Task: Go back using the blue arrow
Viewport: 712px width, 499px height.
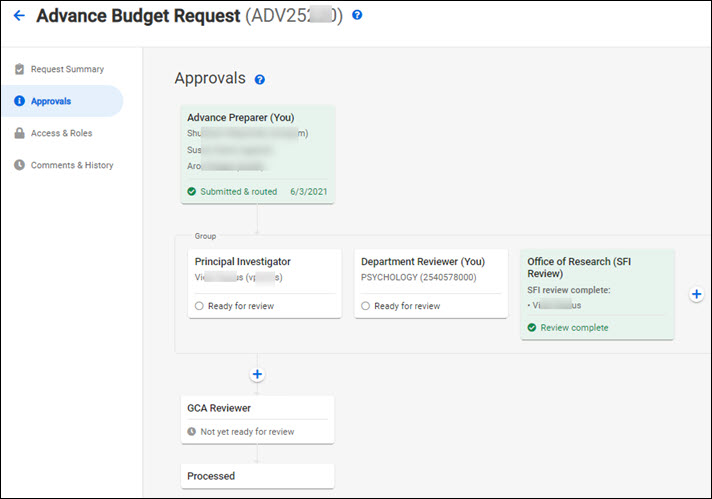Action: pos(19,16)
